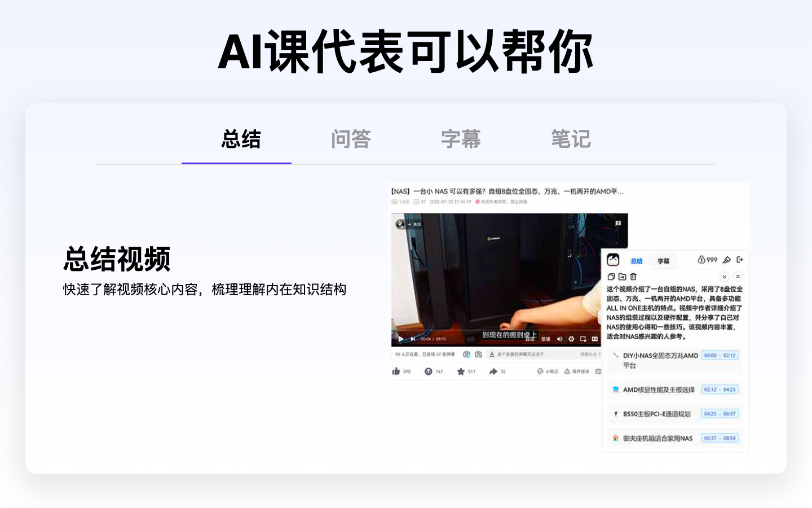Favorite the video using the star icon
This screenshot has width=812, height=508.
point(461,371)
